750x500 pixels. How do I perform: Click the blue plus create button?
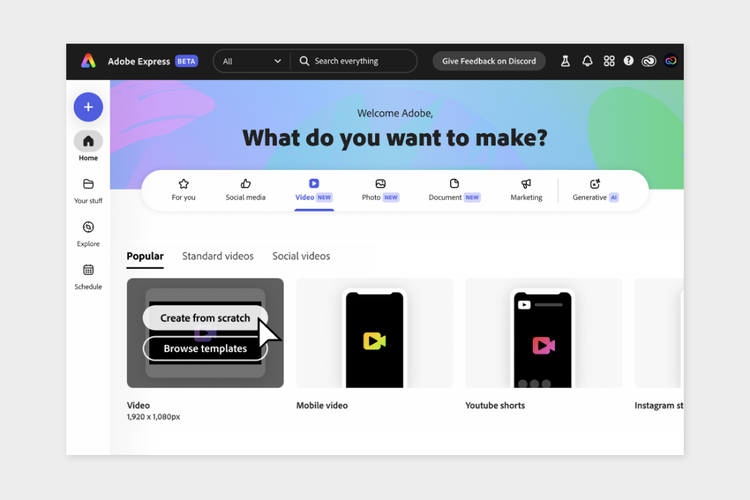point(88,107)
